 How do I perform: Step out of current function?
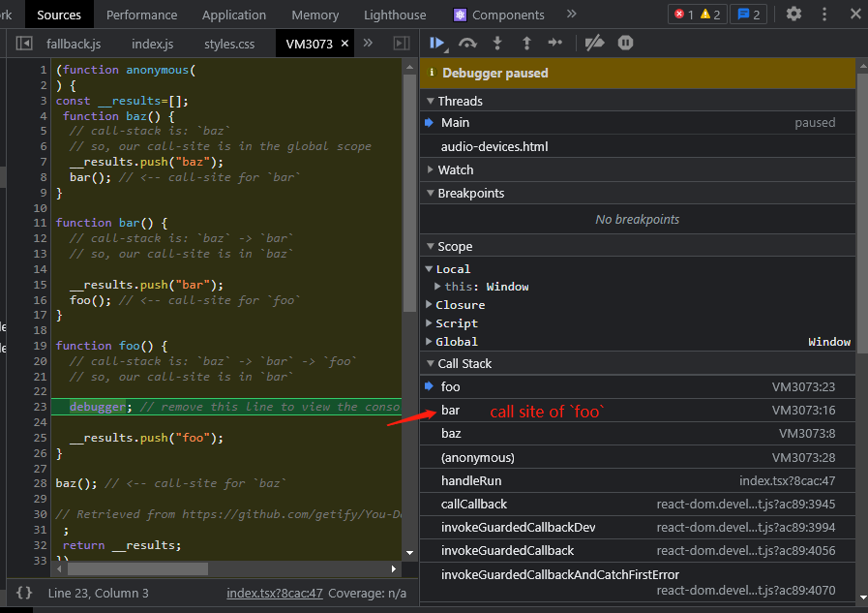point(526,43)
